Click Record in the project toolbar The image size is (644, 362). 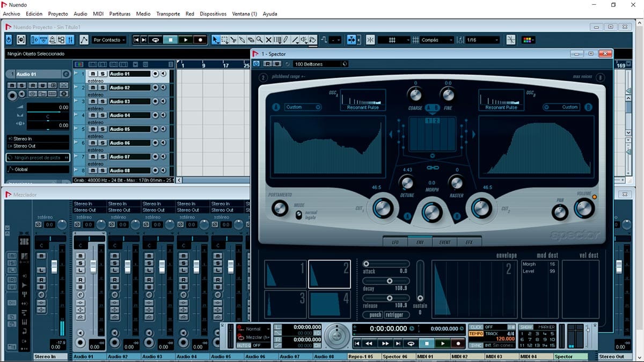pyautogui.click(x=200, y=40)
